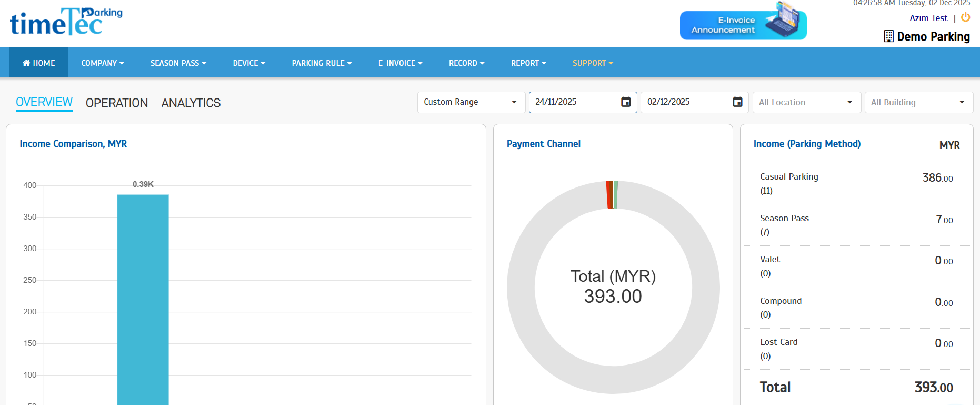
Task: Click the Demo Parking building icon
Action: pyautogui.click(x=888, y=36)
